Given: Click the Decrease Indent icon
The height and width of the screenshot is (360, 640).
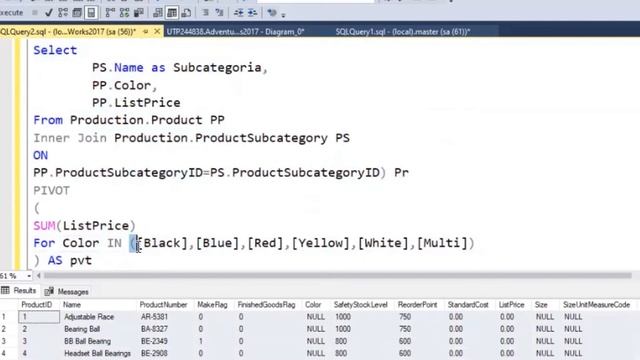Looking at the screenshot, I should coord(238,13).
